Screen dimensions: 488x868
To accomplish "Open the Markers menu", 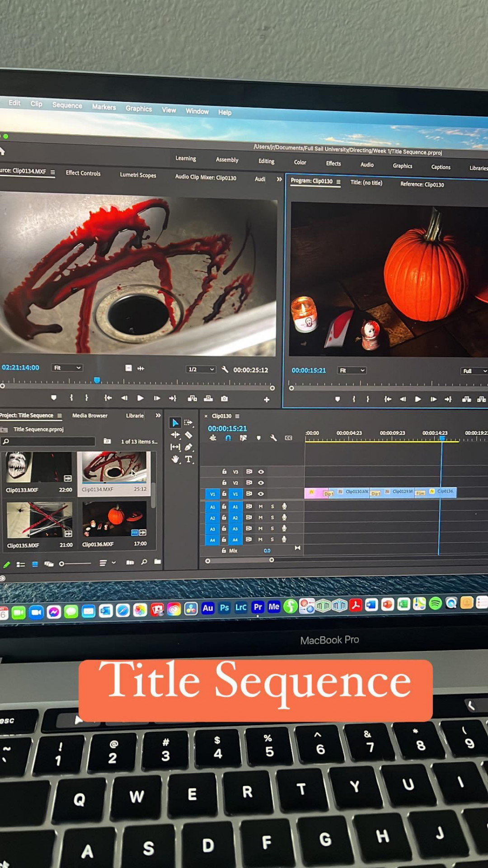I will click(104, 107).
